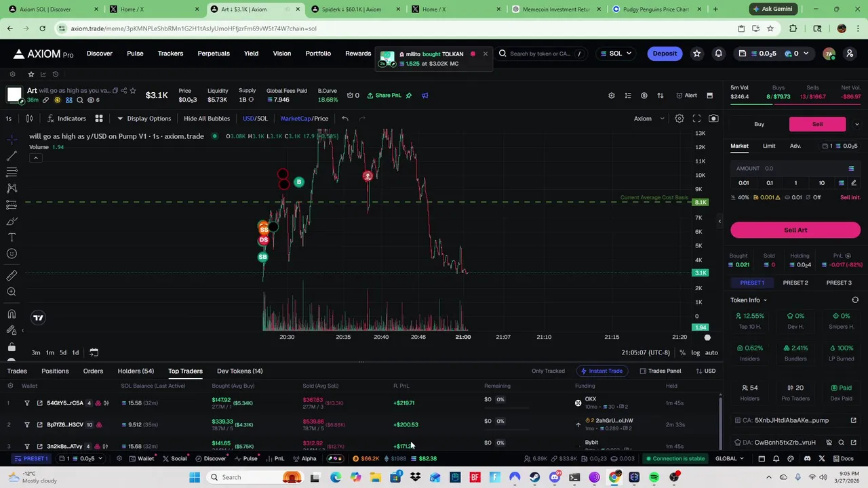Open the GLOBAL region dropdown
The image size is (868, 488).
tap(730, 459)
